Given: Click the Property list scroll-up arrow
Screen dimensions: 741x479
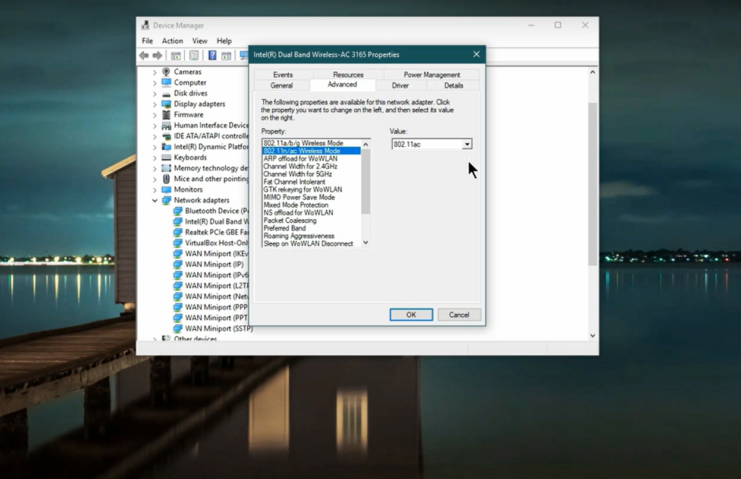Looking at the screenshot, I should coord(366,144).
